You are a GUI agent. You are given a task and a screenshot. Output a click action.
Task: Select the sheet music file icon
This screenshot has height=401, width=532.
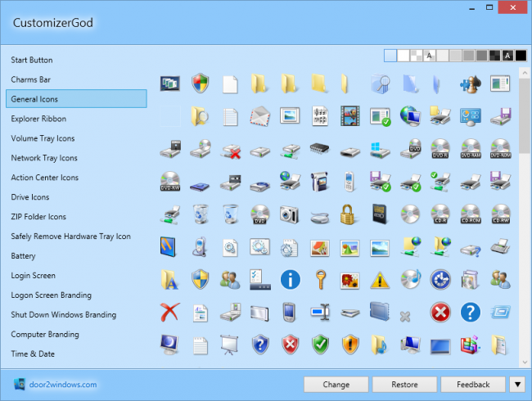[320, 116]
